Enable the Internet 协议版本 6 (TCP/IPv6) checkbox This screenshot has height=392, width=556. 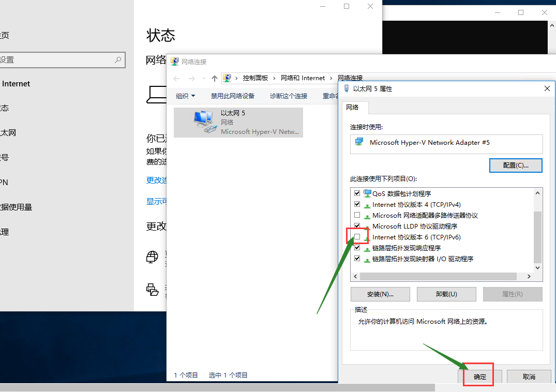[x=357, y=237]
